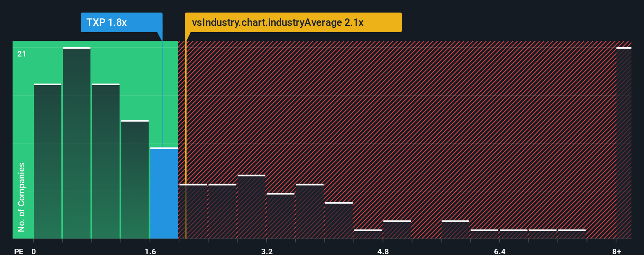Click the 0 x-axis tick label

click(34, 251)
